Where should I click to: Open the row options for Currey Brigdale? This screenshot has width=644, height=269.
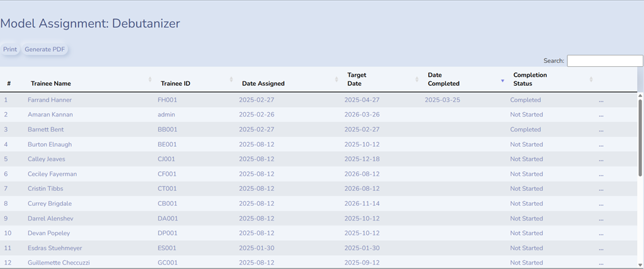(601, 205)
